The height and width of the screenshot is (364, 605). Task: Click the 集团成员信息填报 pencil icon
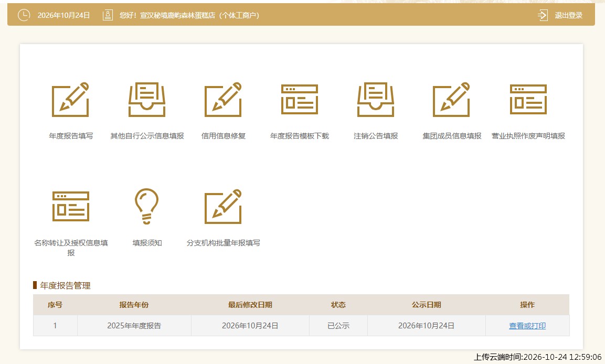point(451,100)
